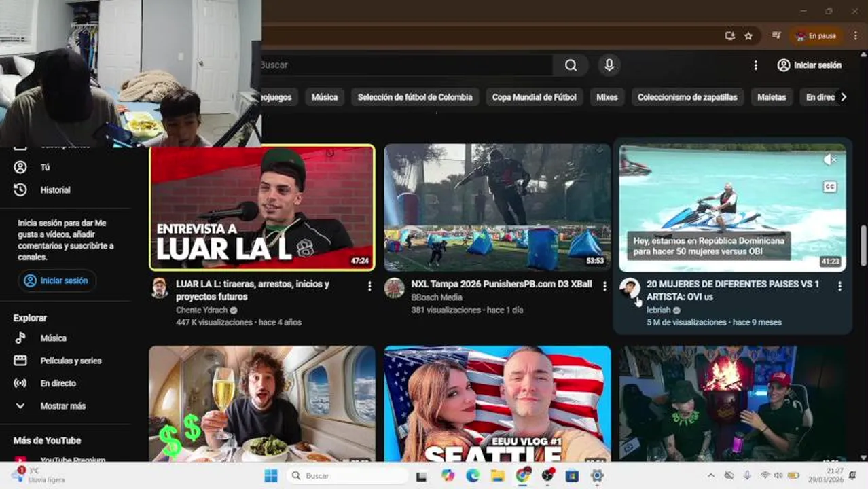Click Iniciar sesión button in the sidebar
Image resolution: width=868 pixels, height=489 pixels.
click(x=57, y=280)
